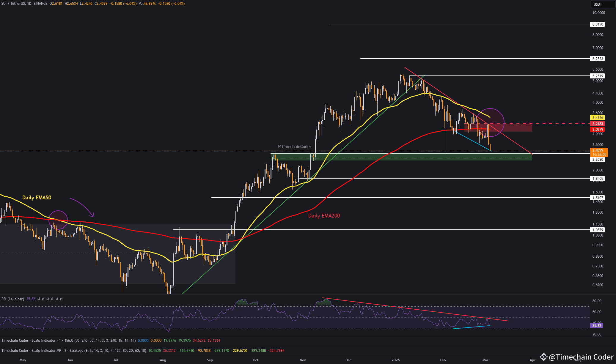616x364 pixels.
Task: Click the 1.8405 price level label
Action: (598, 179)
